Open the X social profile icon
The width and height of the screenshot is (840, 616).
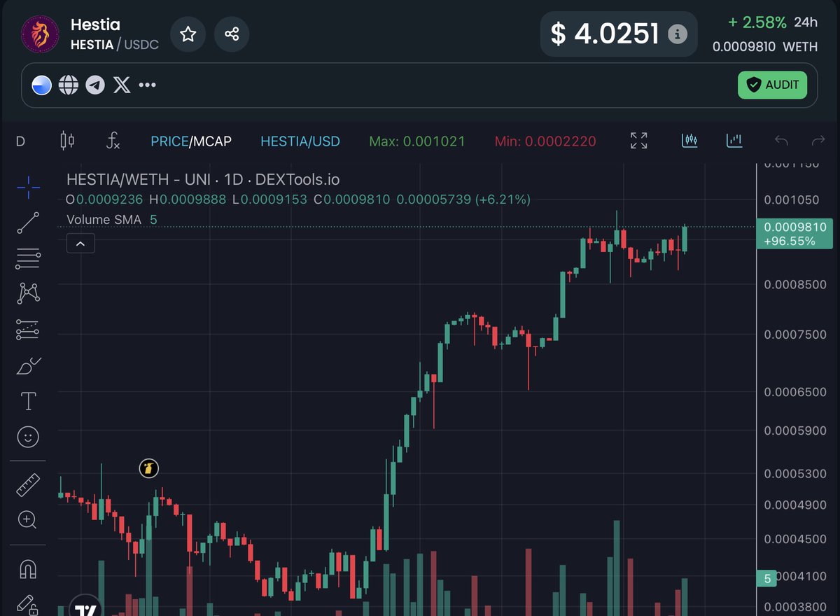pyautogui.click(x=122, y=85)
